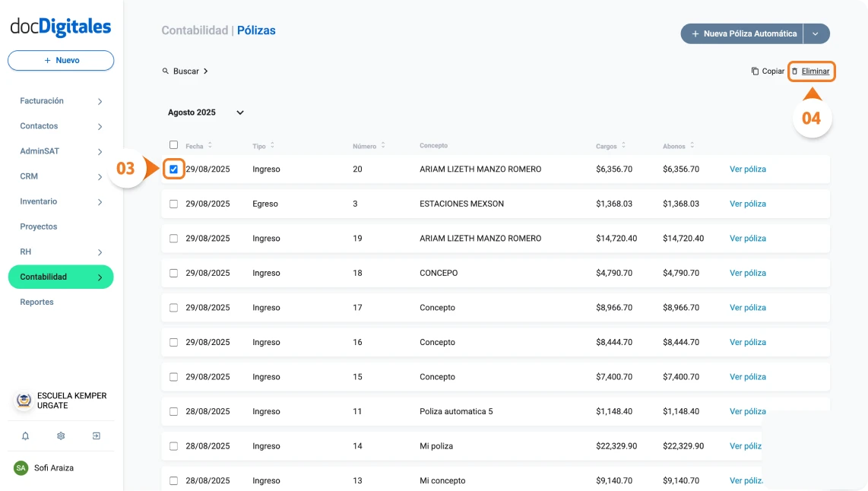Check the checkbox for póliza Ingreso 19
The image size is (868, 491).
coord(174,238)
